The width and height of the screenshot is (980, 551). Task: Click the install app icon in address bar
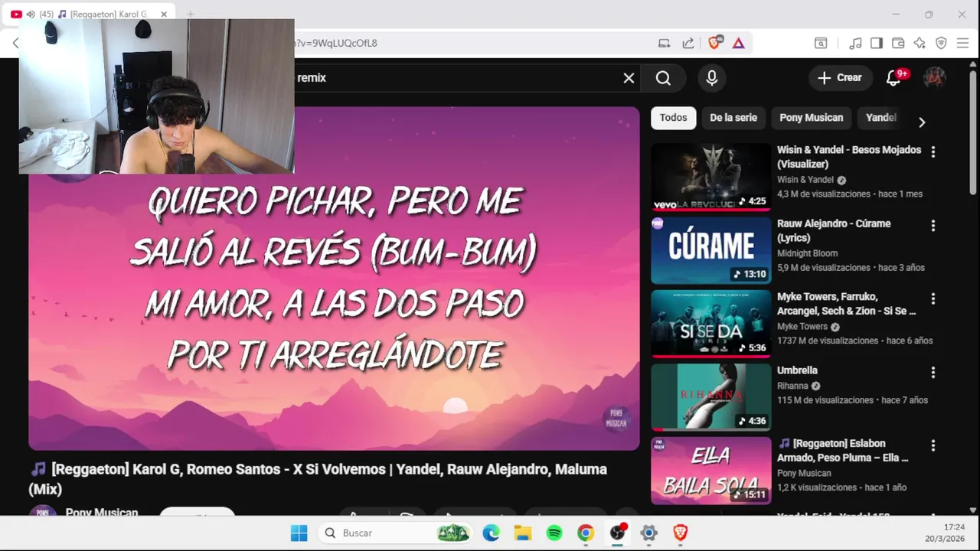(665, 43)
